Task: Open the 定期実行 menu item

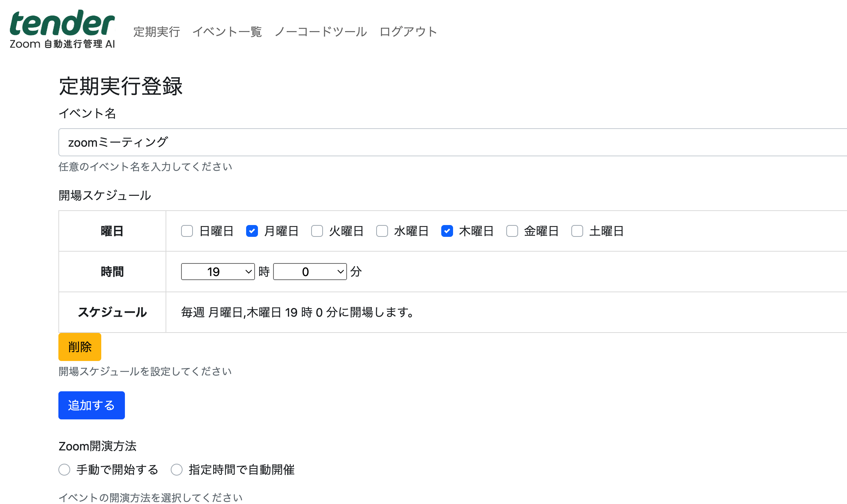Action: click(x=156, y=32)
